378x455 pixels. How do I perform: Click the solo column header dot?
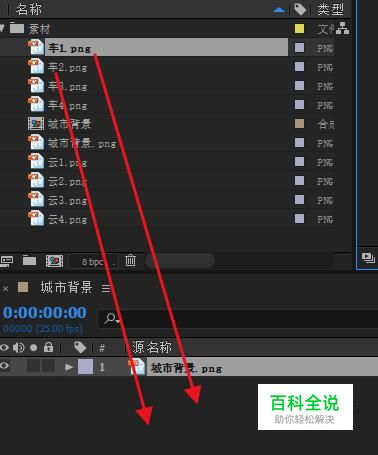click(x=34, y=348)
